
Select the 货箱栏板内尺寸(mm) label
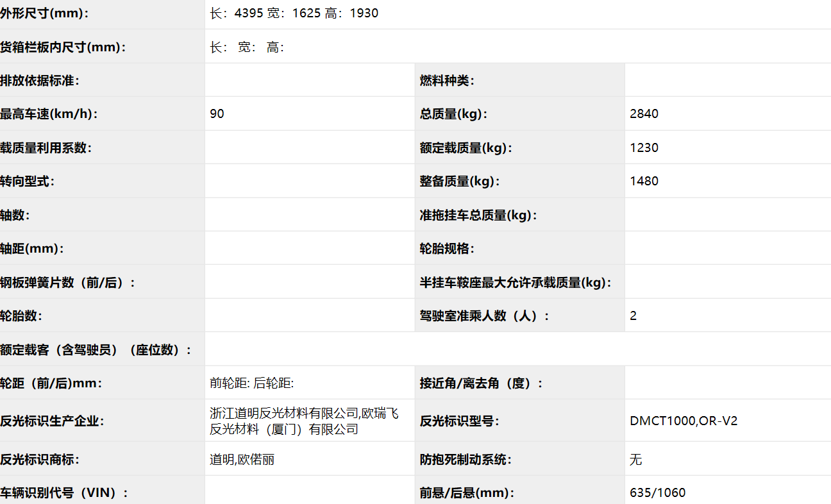click(x=63, y=47)
